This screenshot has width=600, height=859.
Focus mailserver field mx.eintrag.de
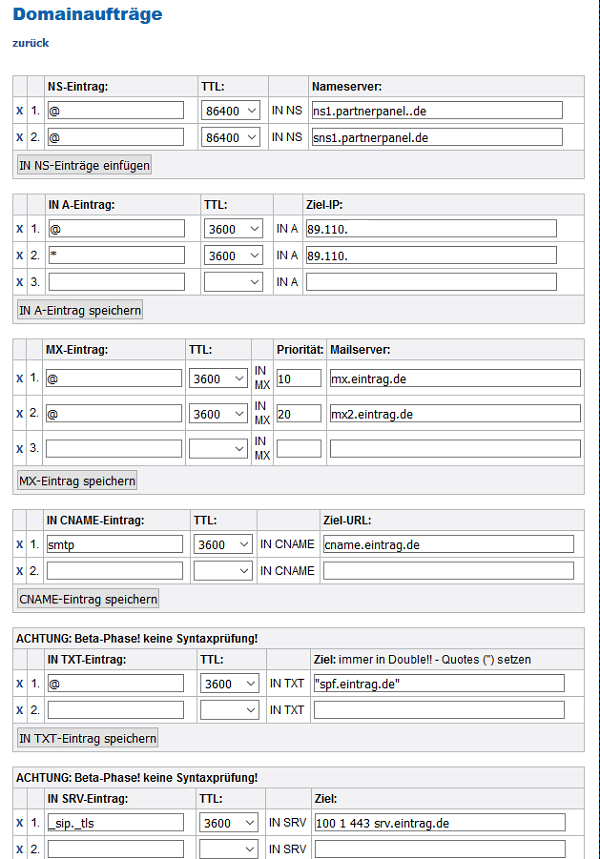[x=455, y=379]
